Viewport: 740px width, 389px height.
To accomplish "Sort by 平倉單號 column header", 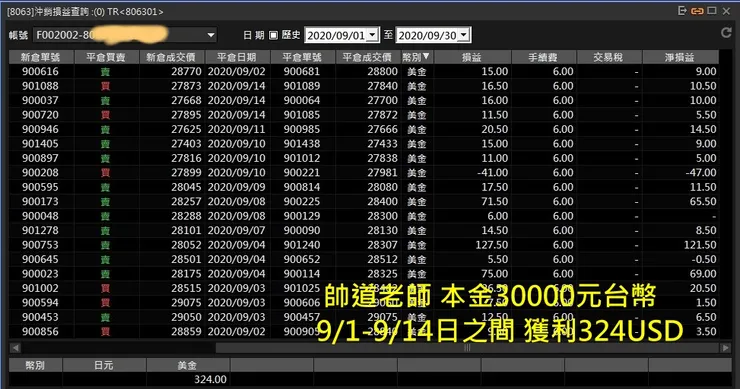I will pyautogui.click(x=302, y=57).
